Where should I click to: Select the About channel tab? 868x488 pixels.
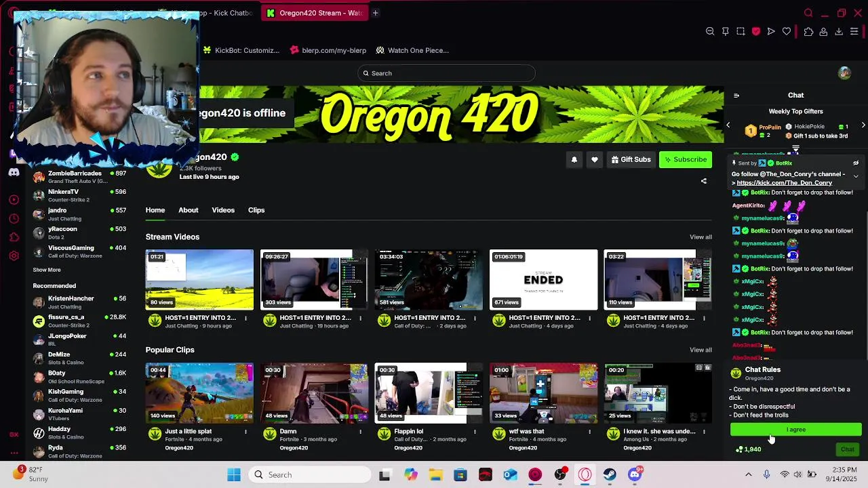pos(189,210)
